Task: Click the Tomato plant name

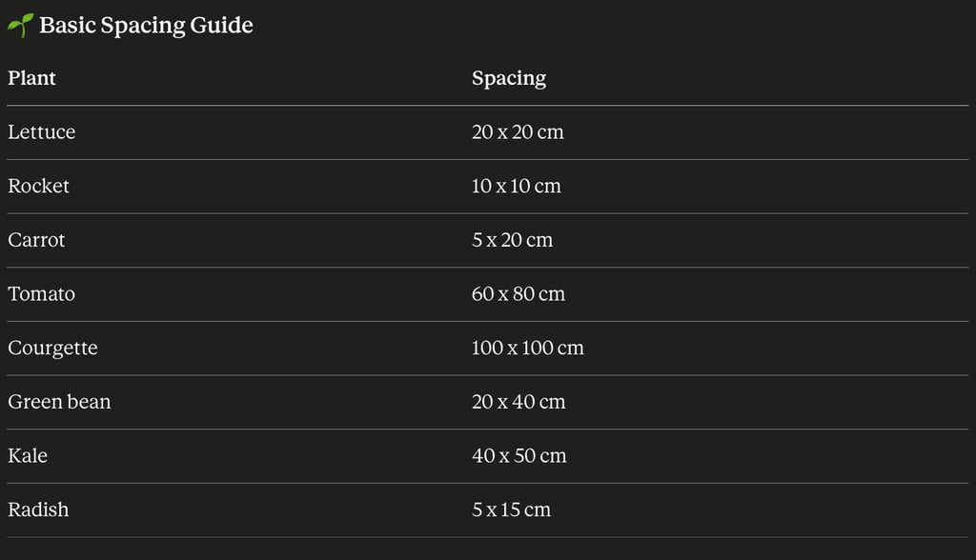Action: [x=42, y=294]
